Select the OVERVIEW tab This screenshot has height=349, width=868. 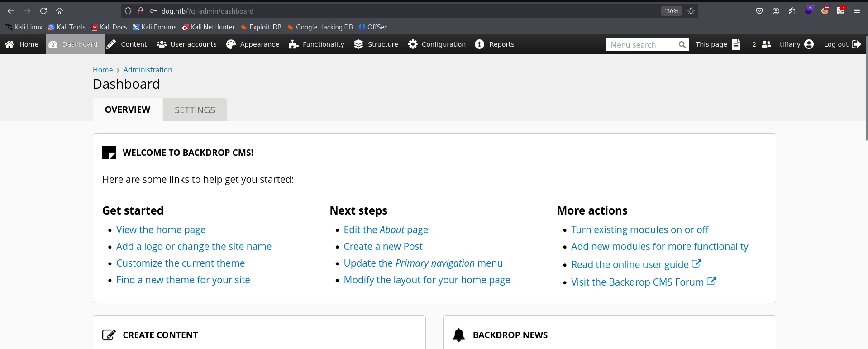pos(128,110)
